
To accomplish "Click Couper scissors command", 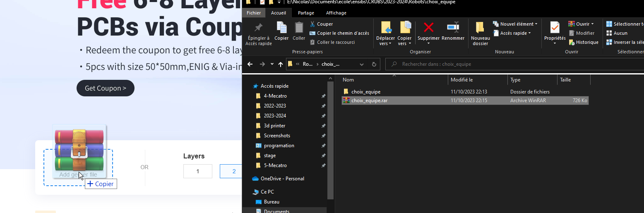I will click(x=322, y=24).
